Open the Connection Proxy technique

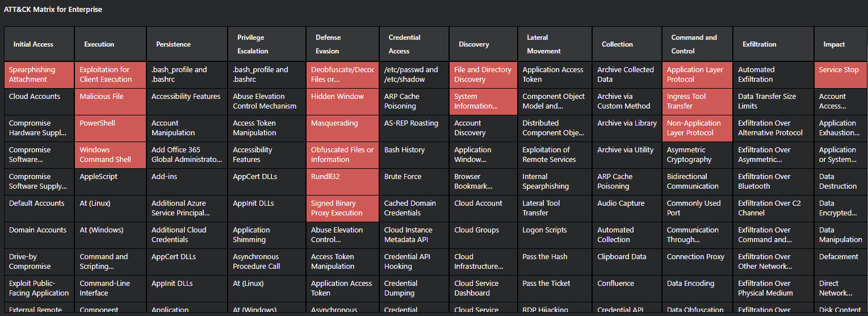coord(698,262)
